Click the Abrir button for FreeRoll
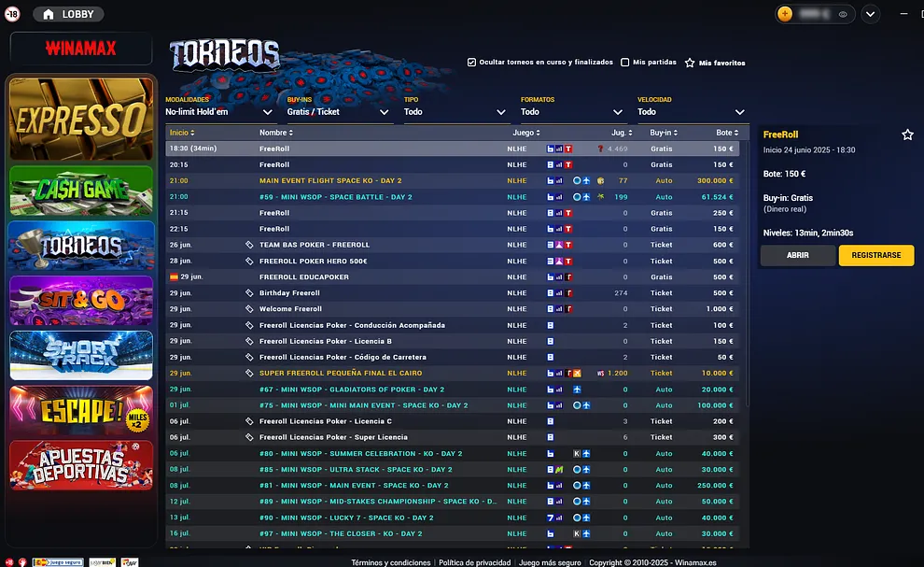 point(797,255)
